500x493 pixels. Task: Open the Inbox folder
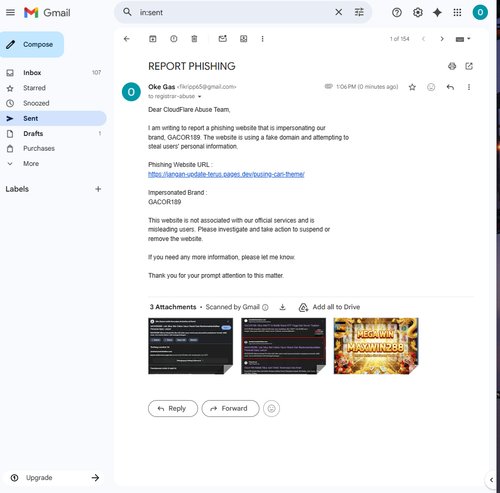53,73
